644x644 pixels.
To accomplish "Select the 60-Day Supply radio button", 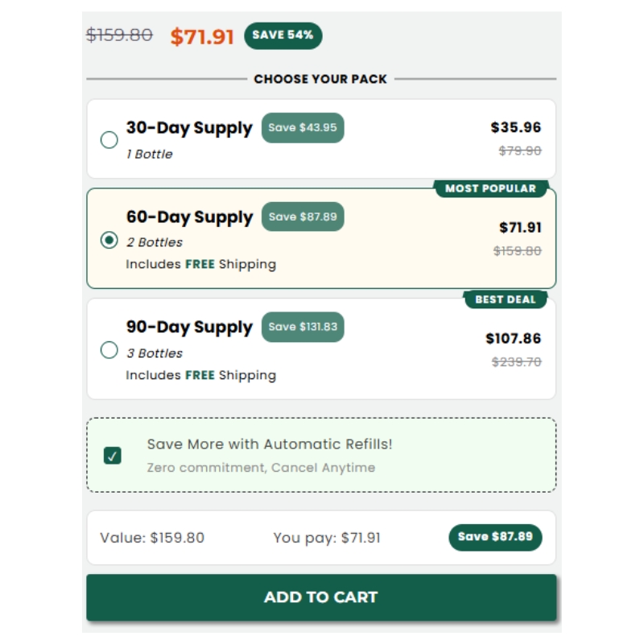I will (109, 240).
